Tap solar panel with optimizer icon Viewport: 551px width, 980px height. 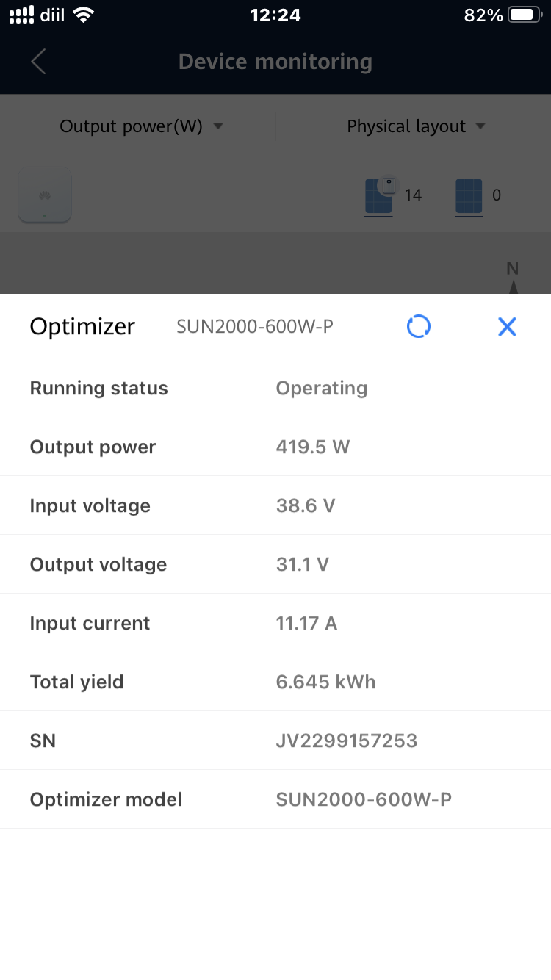(x=380, y=195)
